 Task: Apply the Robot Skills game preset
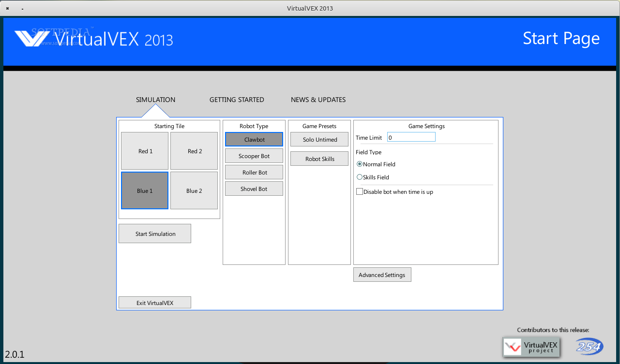[319, 159]
